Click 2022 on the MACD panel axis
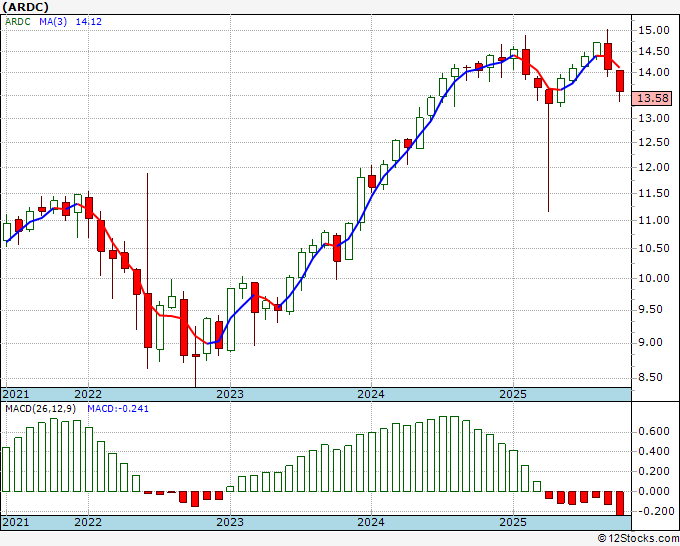The width and height of the screenshot is (680, 546). (x=88, y=522)
